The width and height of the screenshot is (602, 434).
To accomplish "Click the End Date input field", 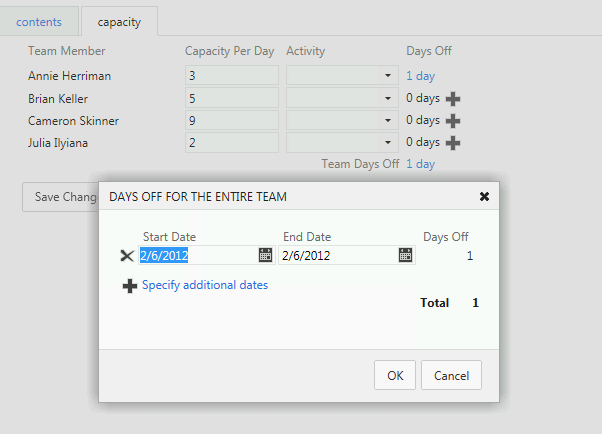I will tap(336, 255).
